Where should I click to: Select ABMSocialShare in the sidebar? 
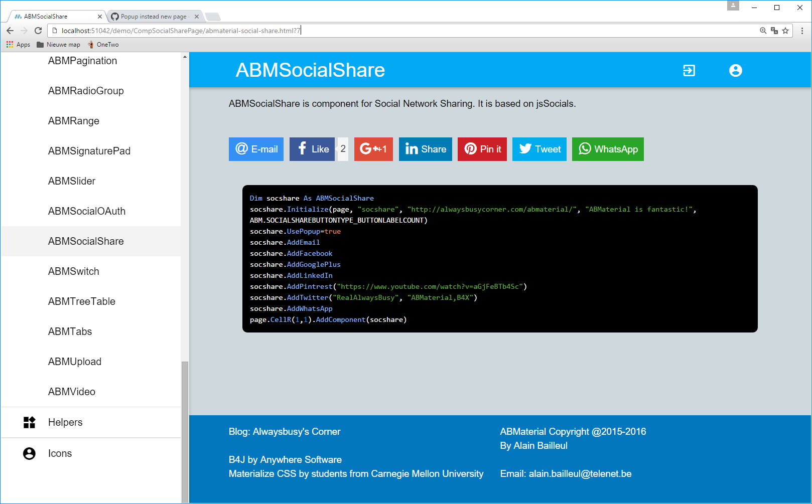click(91, 241)
